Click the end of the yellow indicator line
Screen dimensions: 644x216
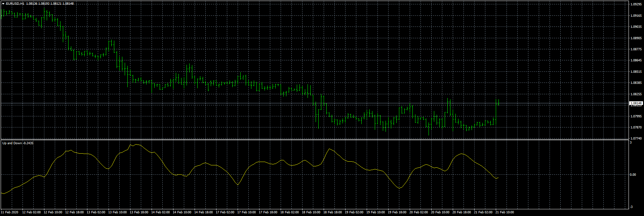click(x=498, y=178)
